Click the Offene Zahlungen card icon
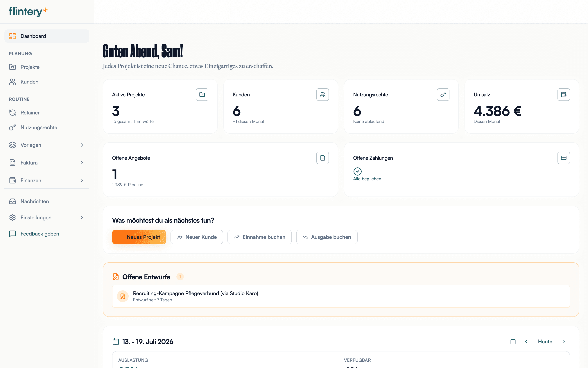The image size is (588, 368). point(564,158)
